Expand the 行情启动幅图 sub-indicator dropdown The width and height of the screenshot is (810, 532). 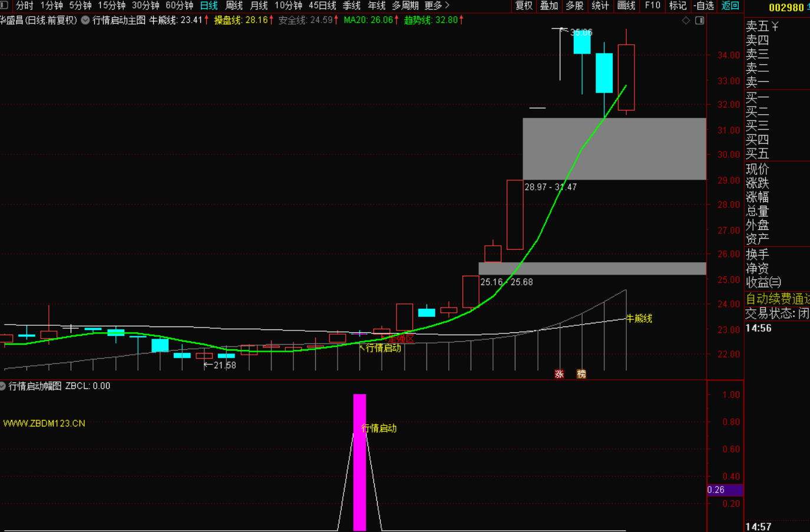(3, 386)
